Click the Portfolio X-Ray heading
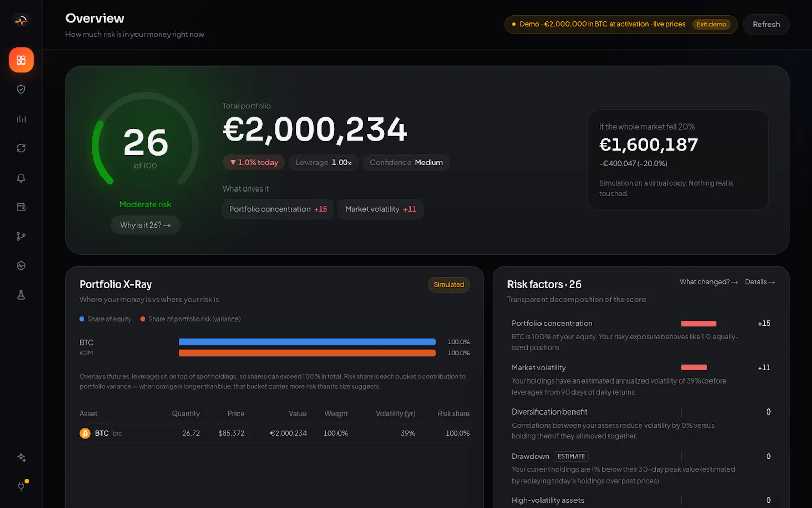The image size is (812, 508). 116,284
